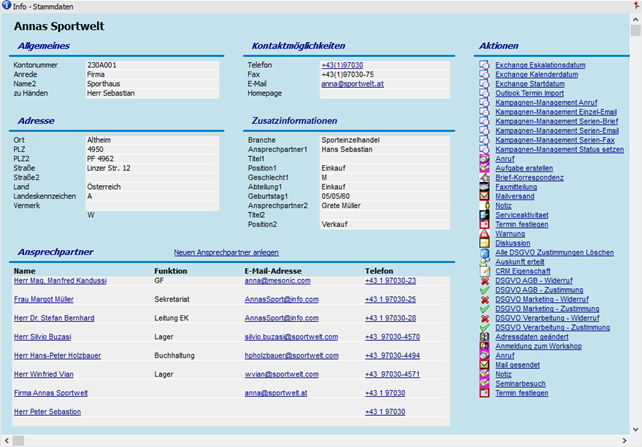Click the Faxmitteilung fax icon
The image size is (642, 447).
[x=484, y=187]
